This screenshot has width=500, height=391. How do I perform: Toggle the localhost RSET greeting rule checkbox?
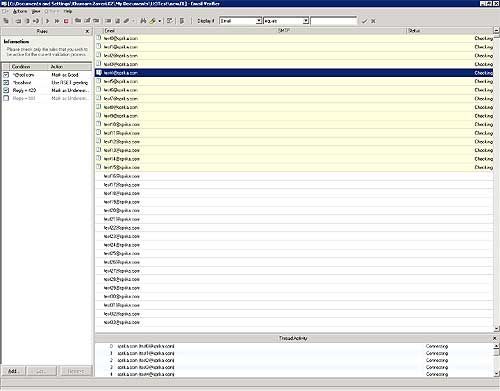click(6, 82)
